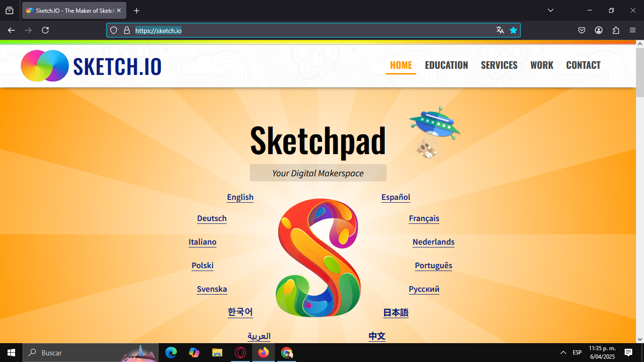Expand the system tray hidden icons chevron
644x362 pixels.
coord(563,353)
